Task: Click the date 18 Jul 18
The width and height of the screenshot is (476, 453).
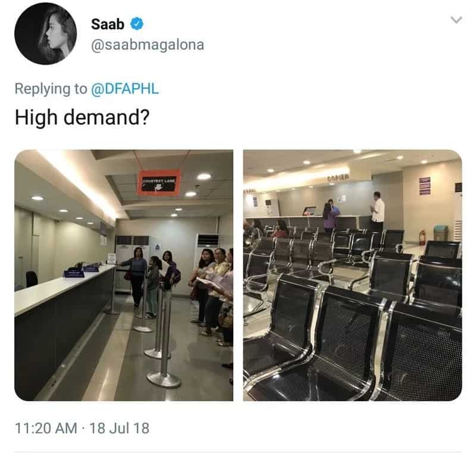Action: click(x=120, y=429)
